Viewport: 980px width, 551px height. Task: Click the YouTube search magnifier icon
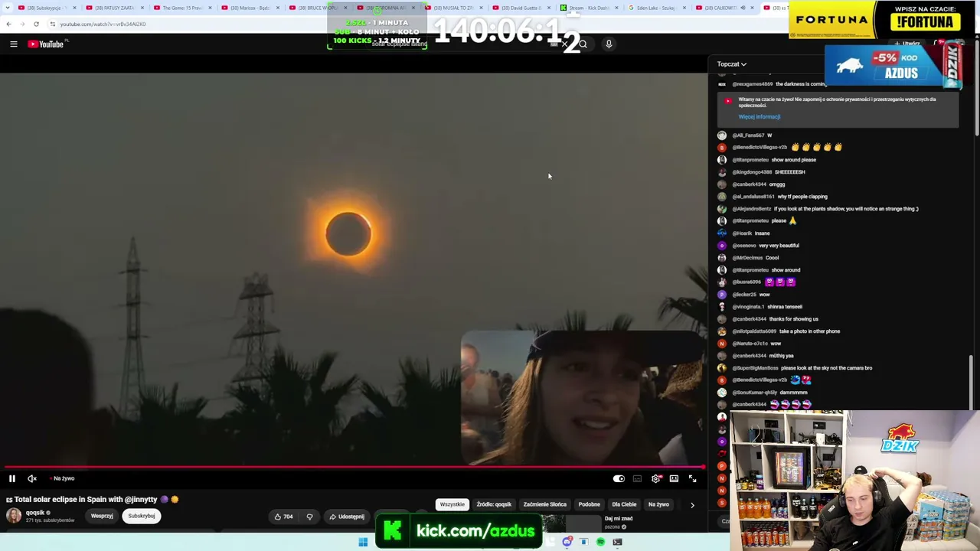[x=583, y=44]
